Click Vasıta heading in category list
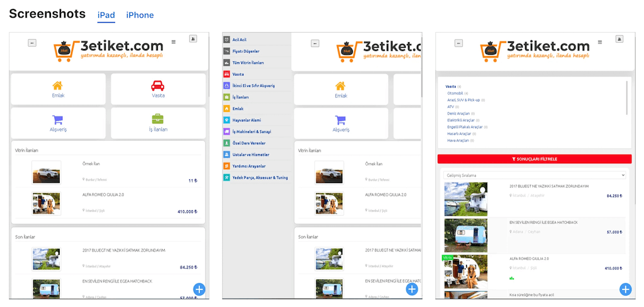The height and width of the screenshot is (307, 644). [x=450, y=87]
